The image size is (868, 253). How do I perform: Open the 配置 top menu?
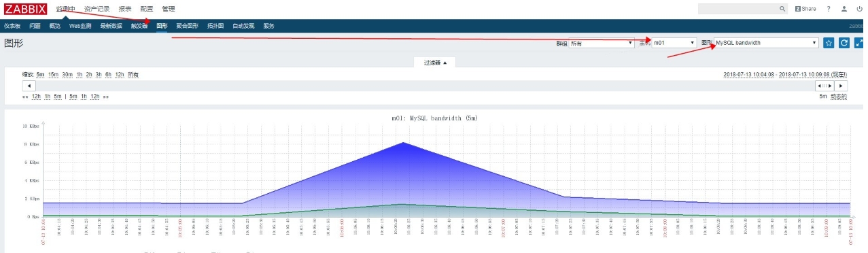[146, 9]
